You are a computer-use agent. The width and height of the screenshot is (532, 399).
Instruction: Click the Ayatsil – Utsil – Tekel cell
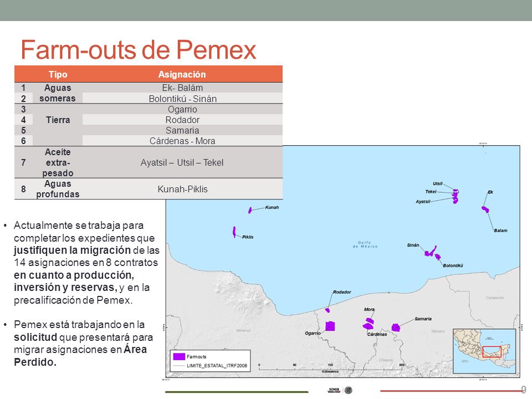point(182,162)
